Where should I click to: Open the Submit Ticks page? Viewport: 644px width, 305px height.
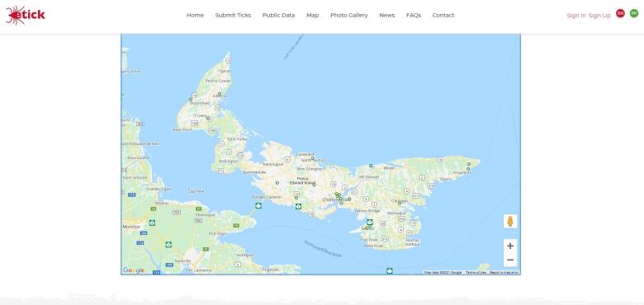click(x=233, y=15)
